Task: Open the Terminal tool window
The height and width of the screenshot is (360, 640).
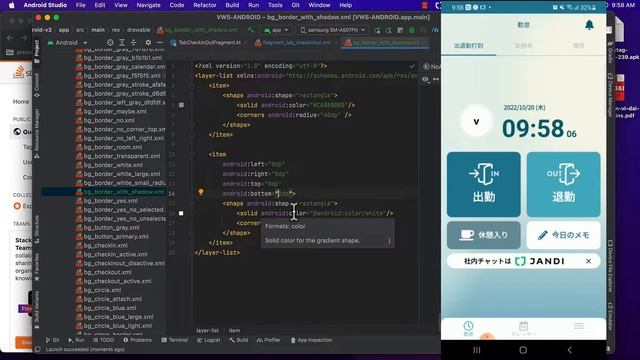Action: (175, 340)
